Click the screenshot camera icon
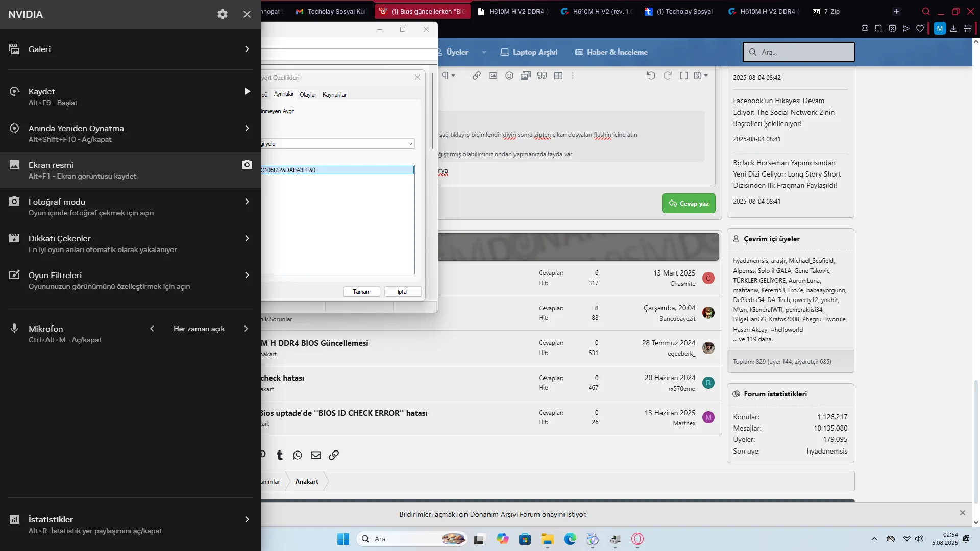The height and width of the screenshot is (551, 980). pyautogui.click(x=247, y=164)
